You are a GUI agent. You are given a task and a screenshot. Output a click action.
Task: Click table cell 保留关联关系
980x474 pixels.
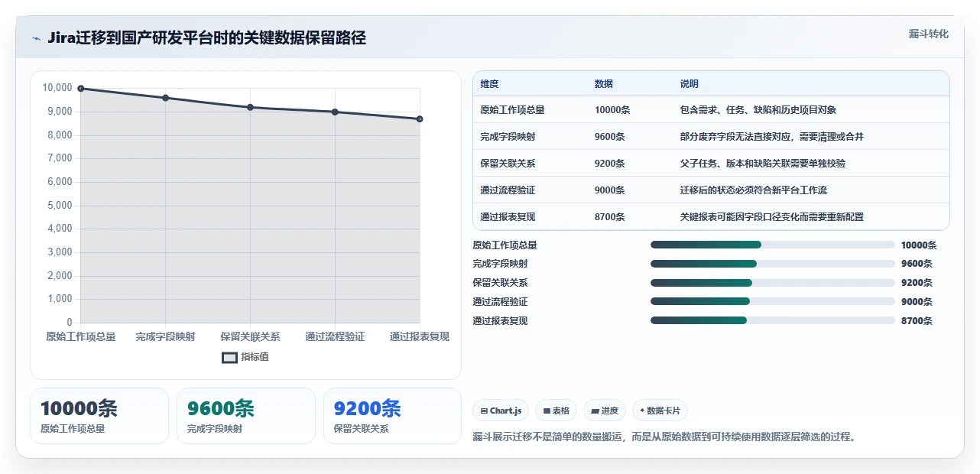(x=508, y=164)
